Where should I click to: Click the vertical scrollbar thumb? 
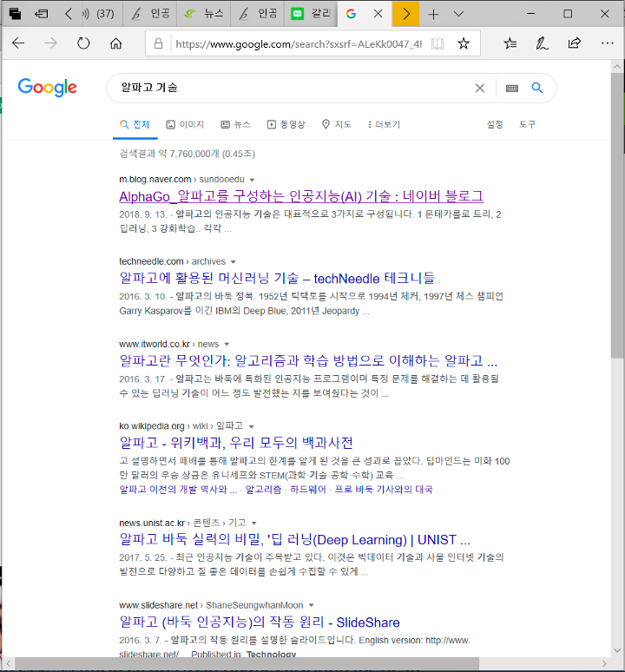click(x=617, y=215)
